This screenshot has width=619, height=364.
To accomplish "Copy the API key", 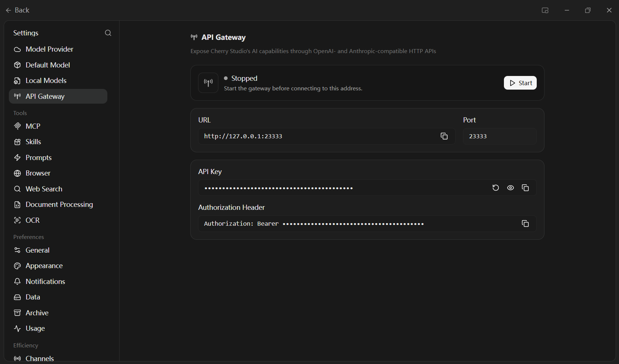I will coord(525,188).
